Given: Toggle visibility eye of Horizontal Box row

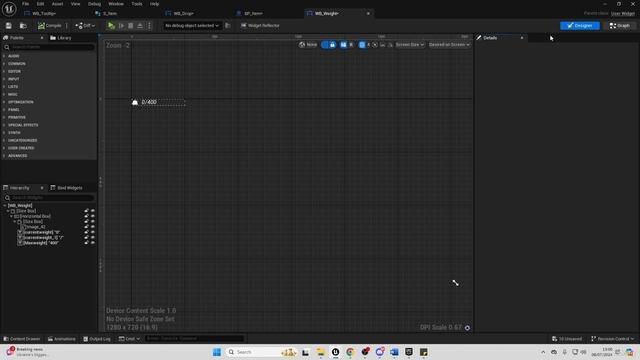Looking at the screenshot, I should (x=93, y=216).
